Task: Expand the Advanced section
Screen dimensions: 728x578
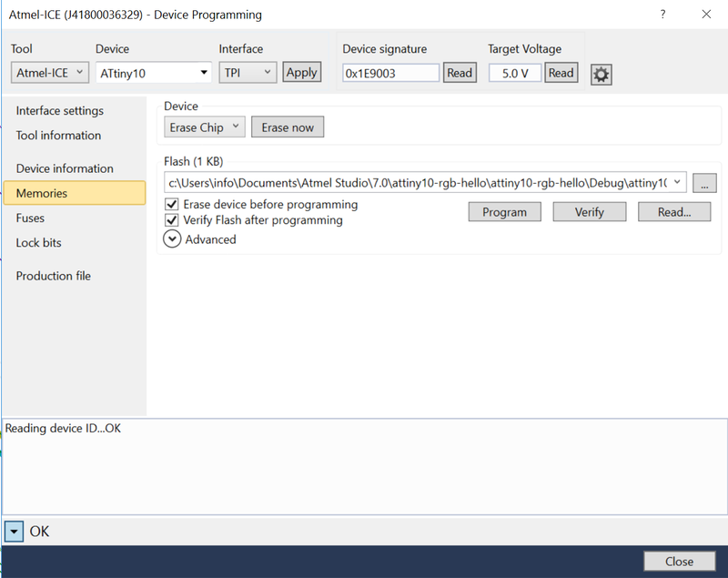Action: pyautogui.click(x=172, y=239)
